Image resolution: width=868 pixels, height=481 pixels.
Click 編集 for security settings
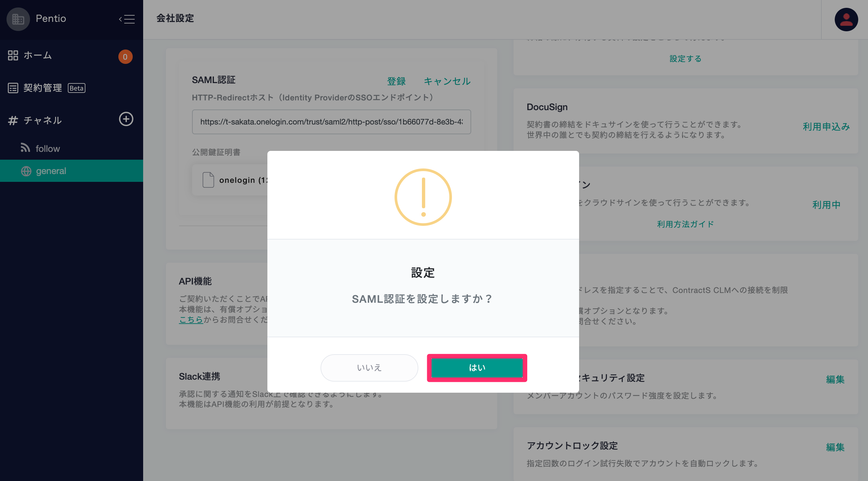(x=835, y=379)
